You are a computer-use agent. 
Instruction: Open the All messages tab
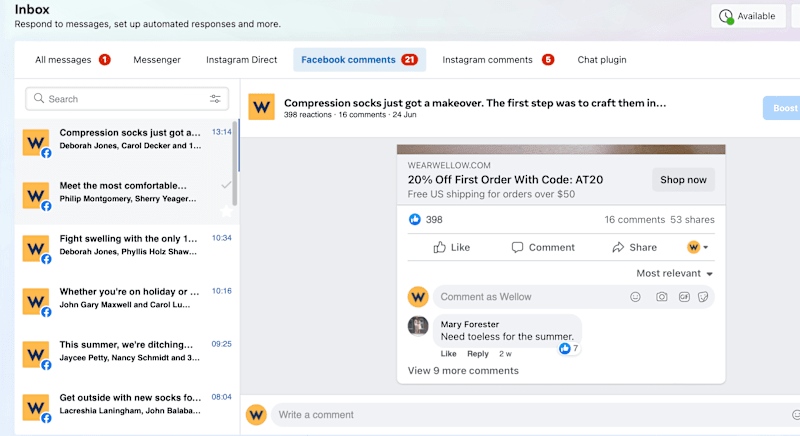pos(72,60)
